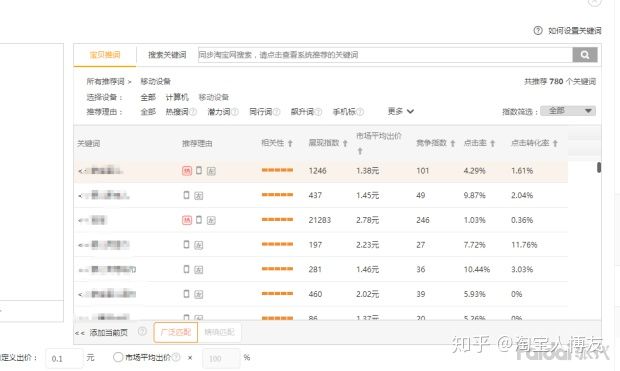Click the square tag icon in 1246 row

point(212,171)
